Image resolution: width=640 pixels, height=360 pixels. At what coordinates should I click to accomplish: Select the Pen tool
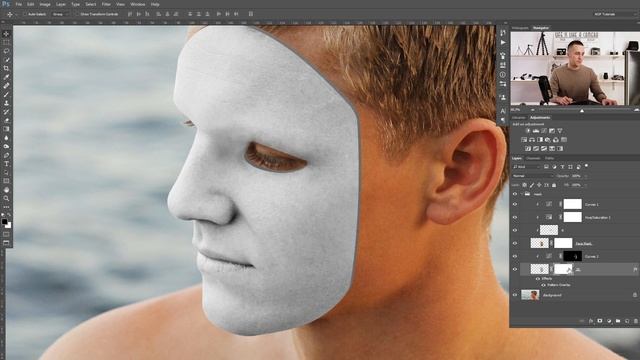pos(6,155)
